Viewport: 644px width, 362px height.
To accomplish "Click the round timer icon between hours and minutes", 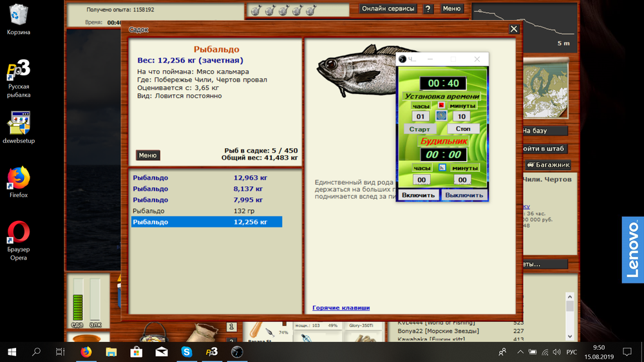I will tap(441, 116).
